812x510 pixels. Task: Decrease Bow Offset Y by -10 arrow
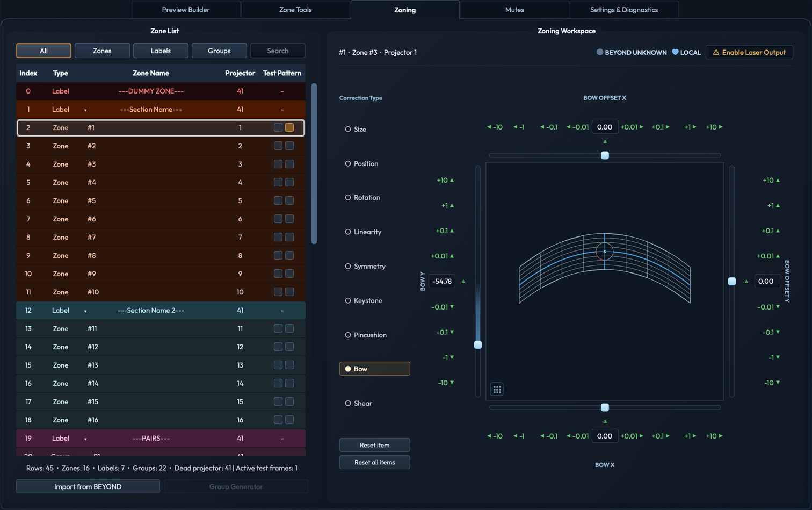[772, 383]
